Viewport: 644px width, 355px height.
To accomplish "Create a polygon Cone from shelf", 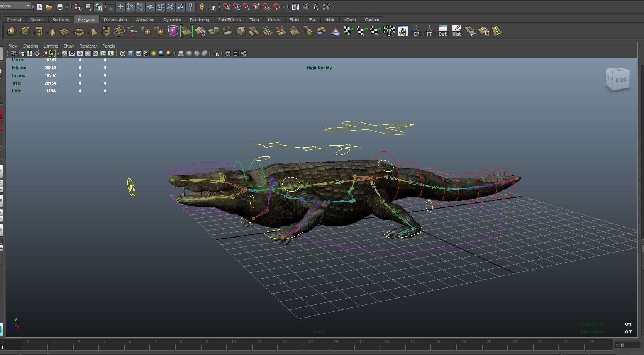I will point(52,31).
